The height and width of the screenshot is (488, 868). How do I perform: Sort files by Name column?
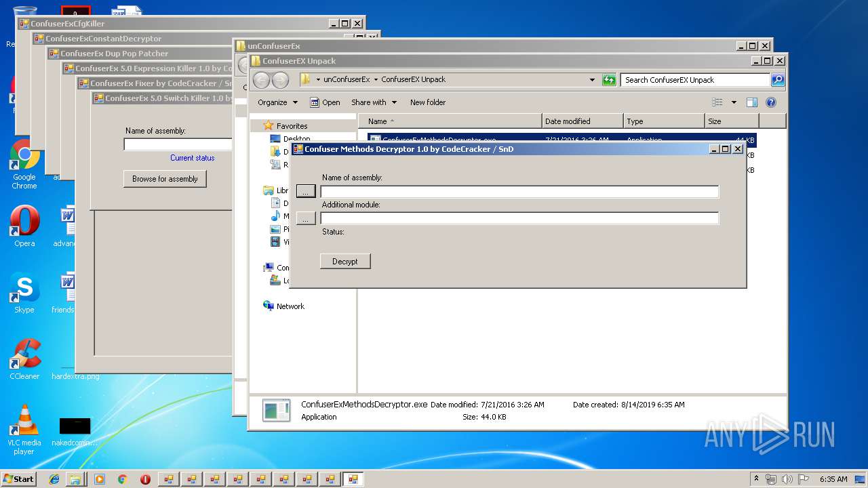coord(450,121)
